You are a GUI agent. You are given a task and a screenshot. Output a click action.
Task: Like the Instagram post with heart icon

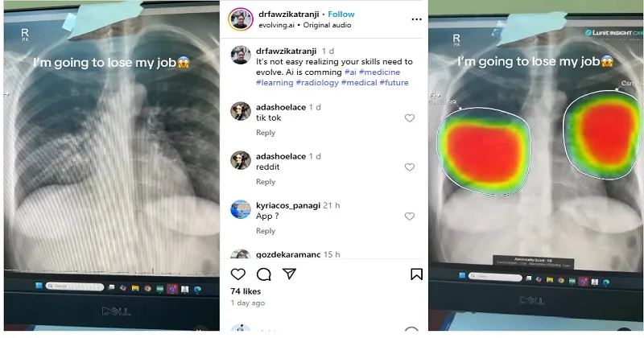(x=238, y=274)
